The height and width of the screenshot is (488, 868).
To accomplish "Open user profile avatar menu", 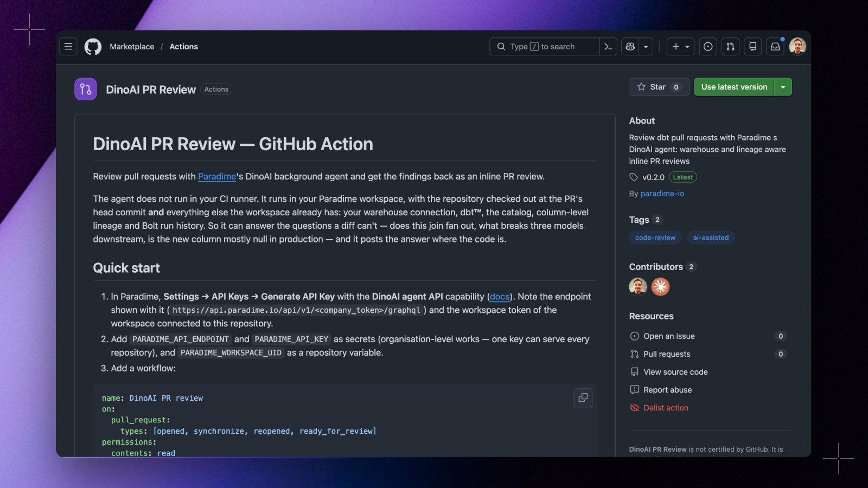I will [x=797, y=47].
